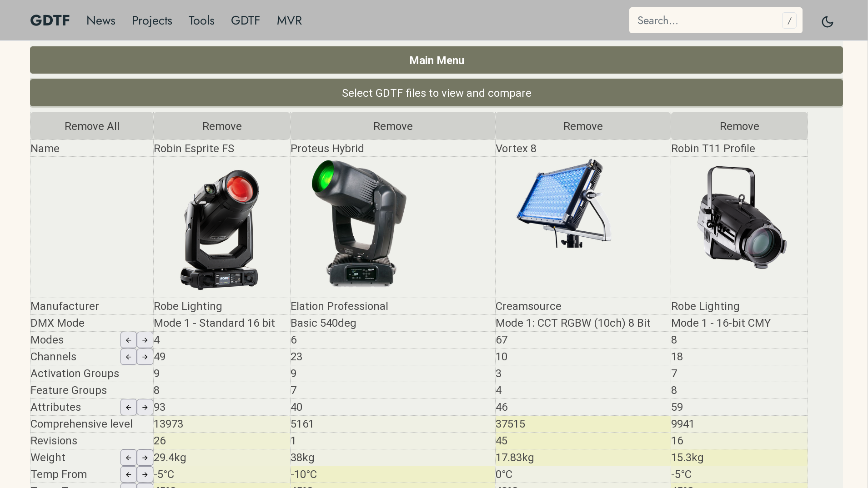Remove the Robin Esprite FS column
868x488 pixels.
point(222,126)
